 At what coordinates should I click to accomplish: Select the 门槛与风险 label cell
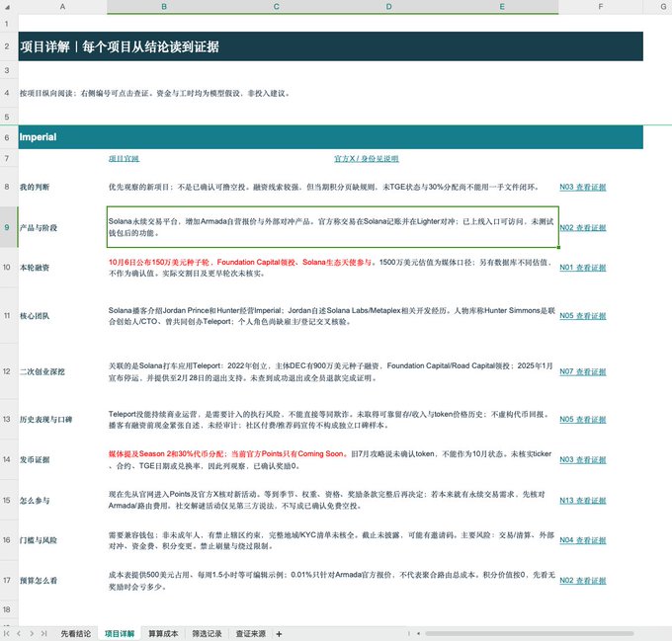[x=62, y=540]
